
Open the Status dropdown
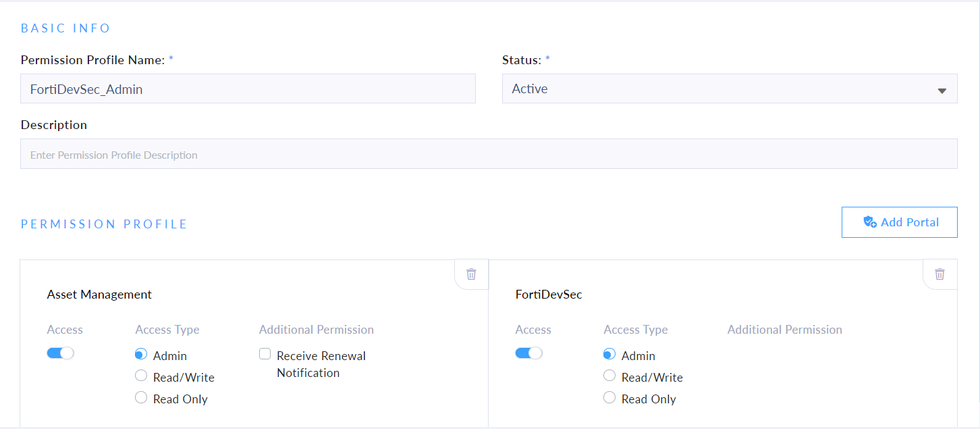click(x=729, y=89)
